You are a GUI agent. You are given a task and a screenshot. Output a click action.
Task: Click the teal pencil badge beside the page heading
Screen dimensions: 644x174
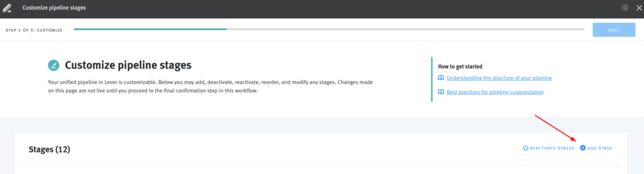coord(54,65)
